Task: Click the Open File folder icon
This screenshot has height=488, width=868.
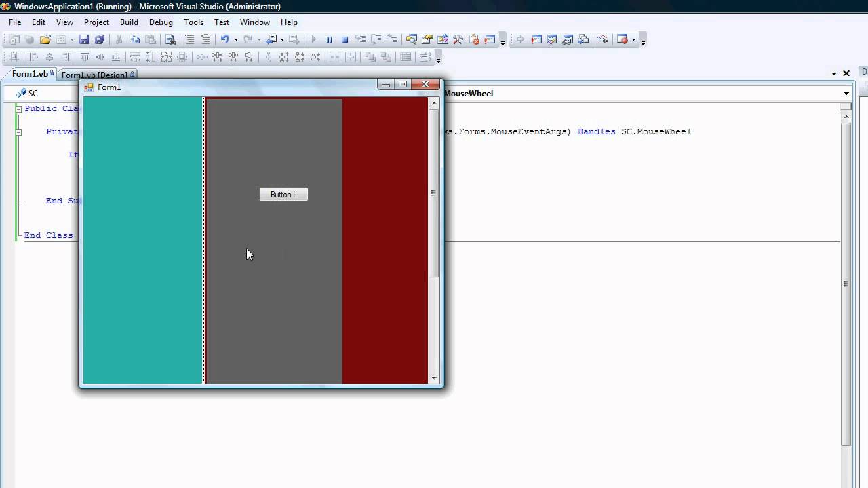Action: coord(45,40)
